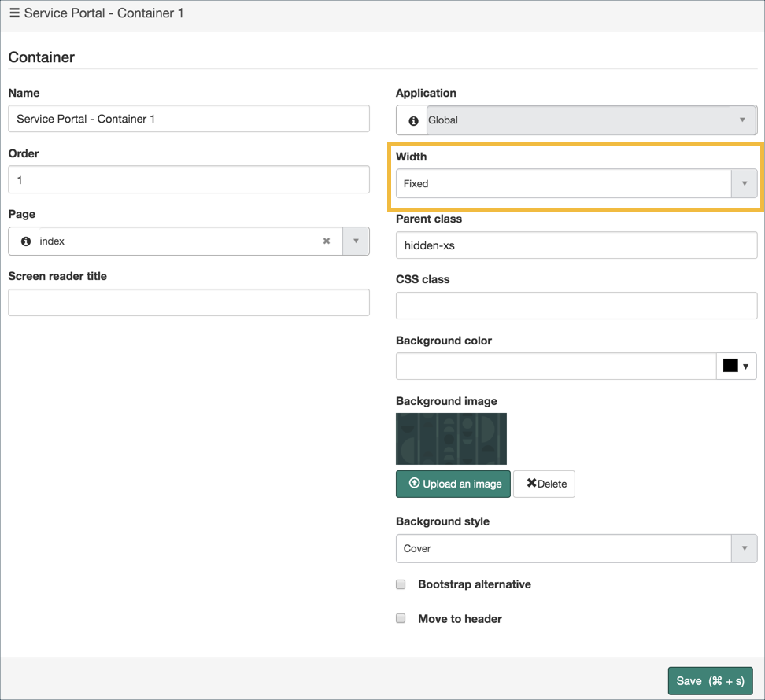The image size is (765, 700).
Task: Open the Width dropdown showing Fixed
Action: 743,183
